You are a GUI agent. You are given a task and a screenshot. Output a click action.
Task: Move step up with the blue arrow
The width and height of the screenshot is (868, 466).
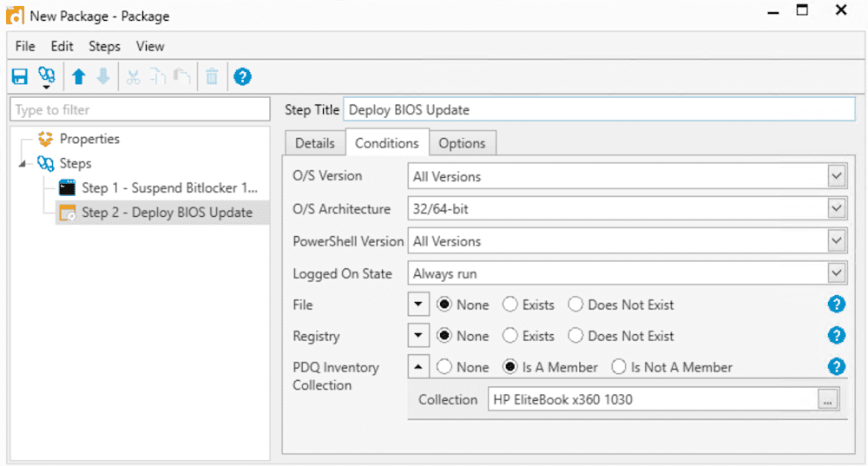[x=79, y=76]
